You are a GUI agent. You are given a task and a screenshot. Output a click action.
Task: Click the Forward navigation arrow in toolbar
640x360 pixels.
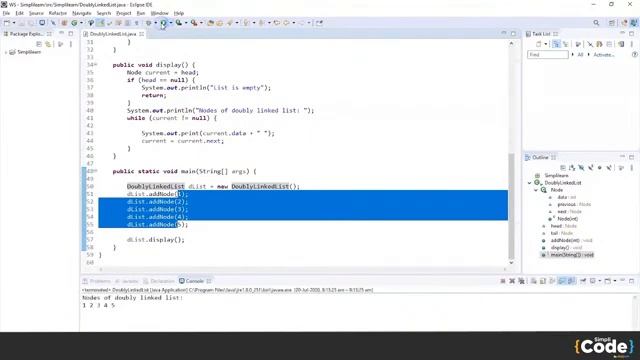coord(302,23)
